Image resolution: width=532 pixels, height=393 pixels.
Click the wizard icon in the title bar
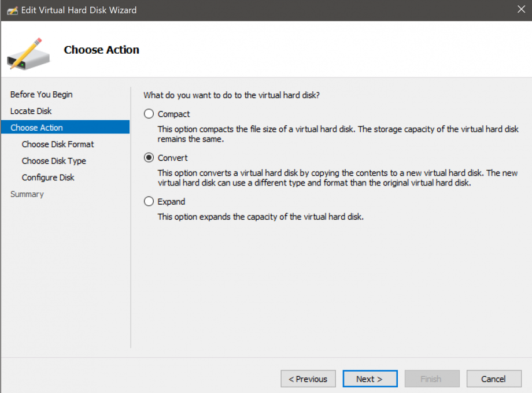tap(12, 10)
